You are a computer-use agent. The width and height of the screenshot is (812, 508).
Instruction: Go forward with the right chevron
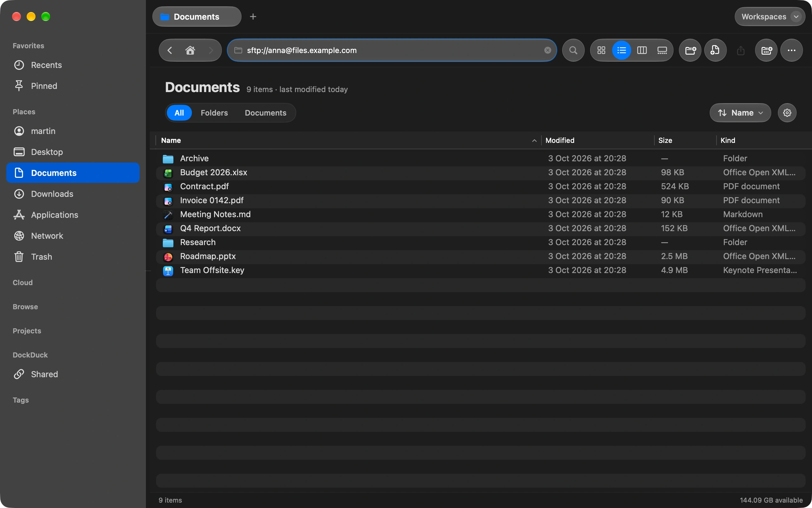211,50
